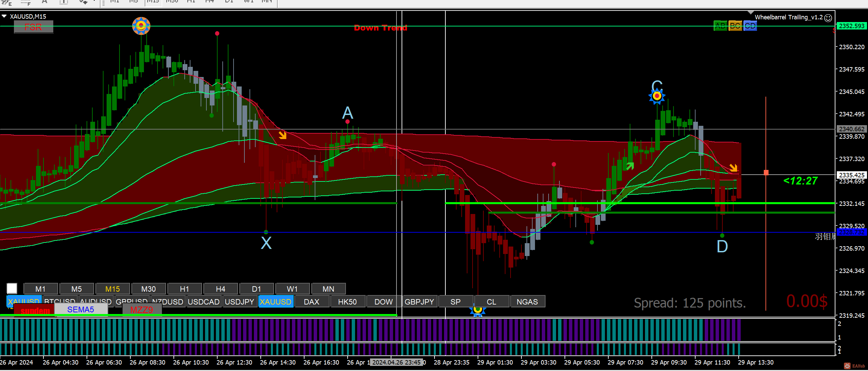Click the sun marker at point C
868x371 pixels.
657,96
